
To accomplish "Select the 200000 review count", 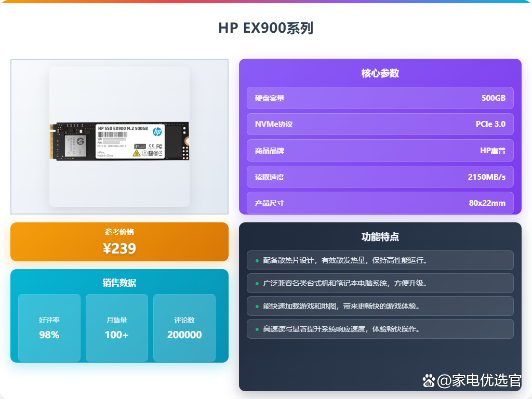I will click(184, 335).
